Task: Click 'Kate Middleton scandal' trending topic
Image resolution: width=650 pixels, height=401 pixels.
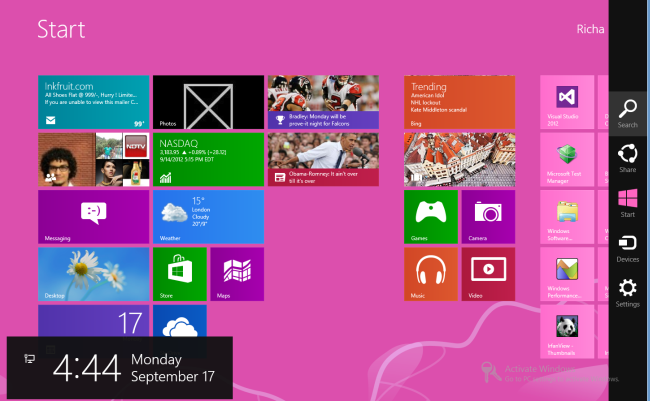Action: (x=439, y=110)
